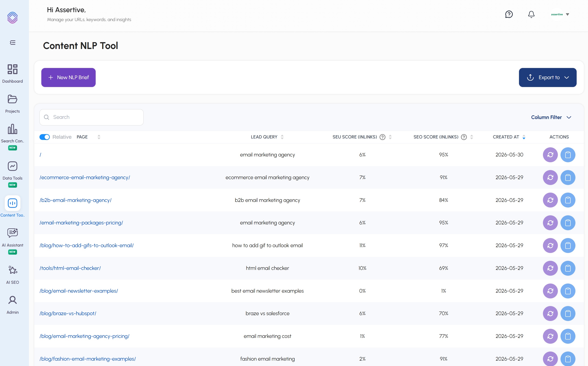Viewport: 588px width, 366px height.
Task: Show help for SEO SCORE column
Action: [x=464, y=137]
